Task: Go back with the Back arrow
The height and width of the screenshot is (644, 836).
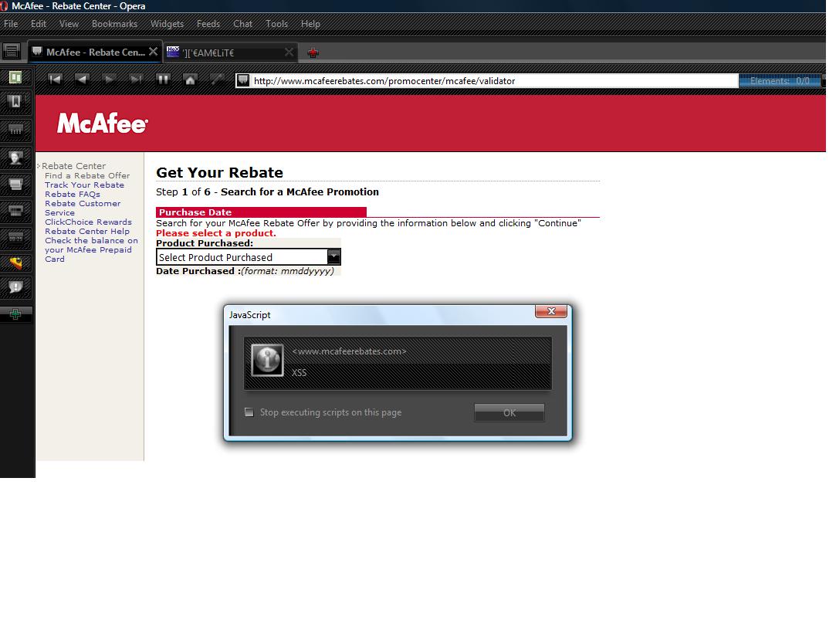Action: pos(82,80)
